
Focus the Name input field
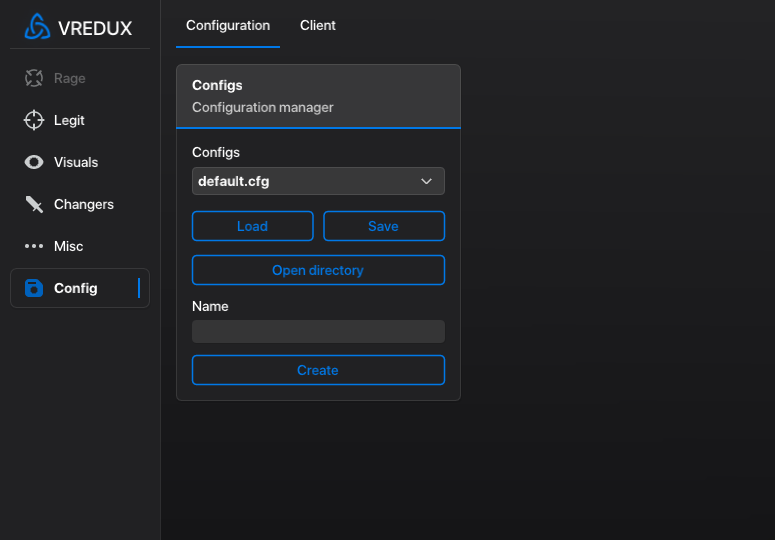[318, 331]
